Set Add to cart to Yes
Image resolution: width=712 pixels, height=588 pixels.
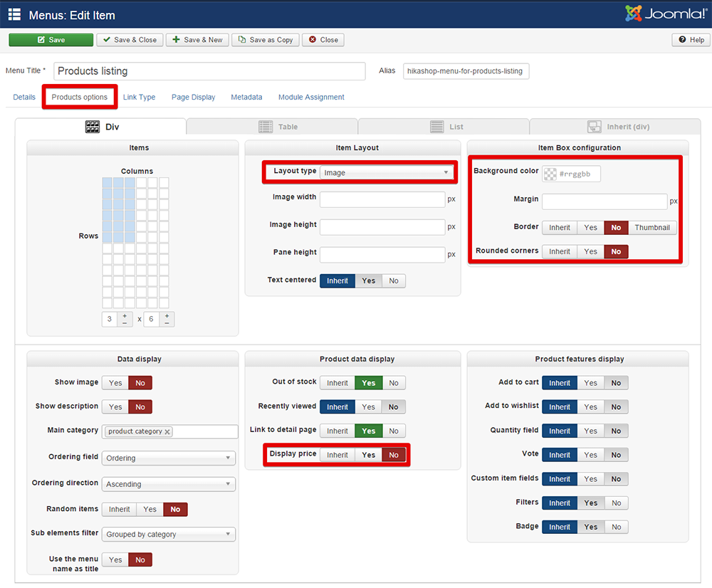590,383
